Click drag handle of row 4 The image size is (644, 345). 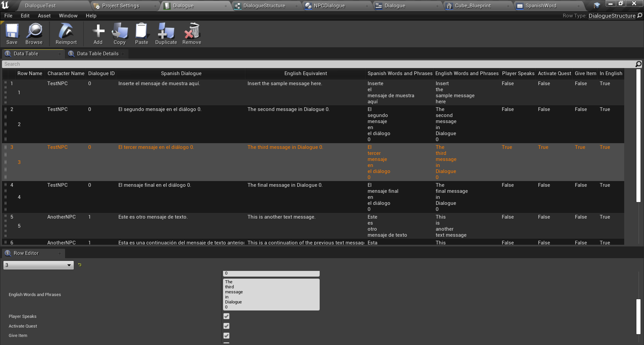[5, 197]
